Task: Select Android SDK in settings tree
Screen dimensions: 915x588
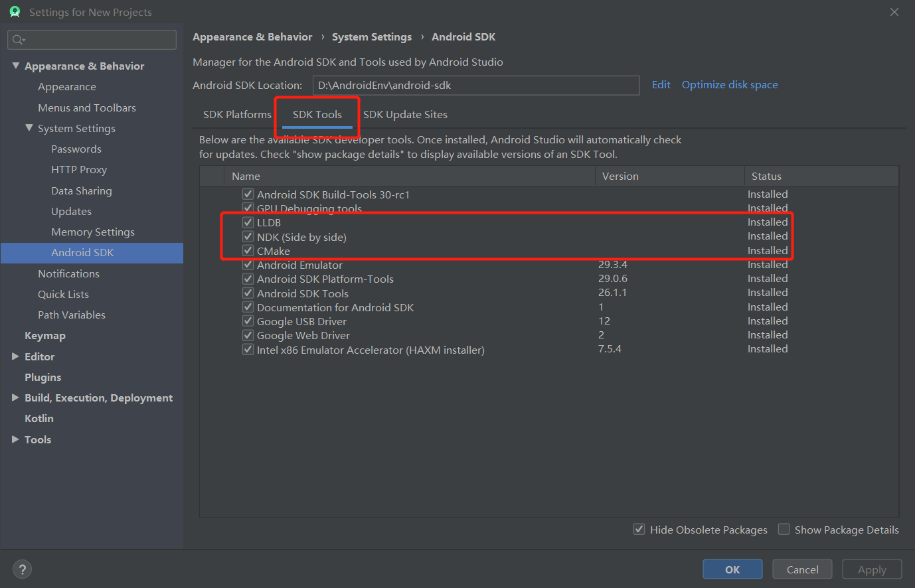Action: coord(92,253)
